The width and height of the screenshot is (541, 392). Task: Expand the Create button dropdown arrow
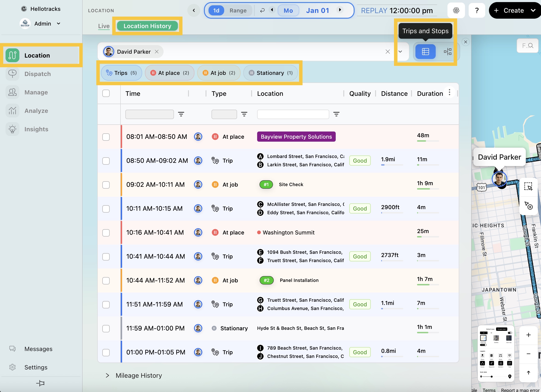click(533, 11)
